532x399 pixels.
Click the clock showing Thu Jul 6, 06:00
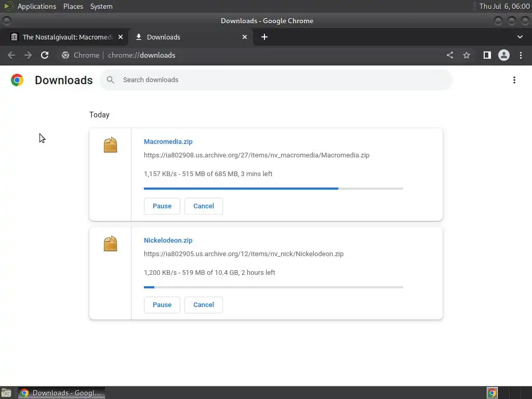504,6
